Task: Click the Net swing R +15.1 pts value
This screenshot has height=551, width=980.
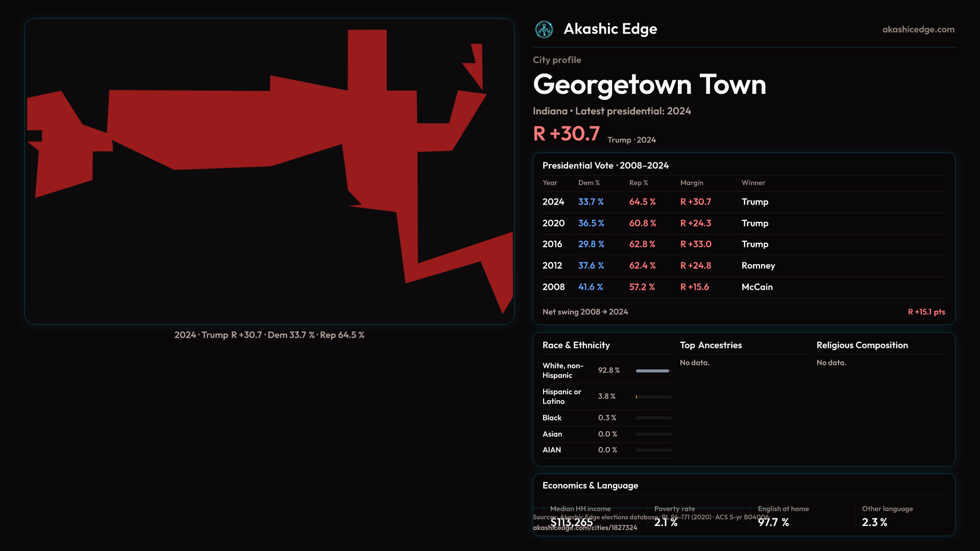Action: point(926,312)
